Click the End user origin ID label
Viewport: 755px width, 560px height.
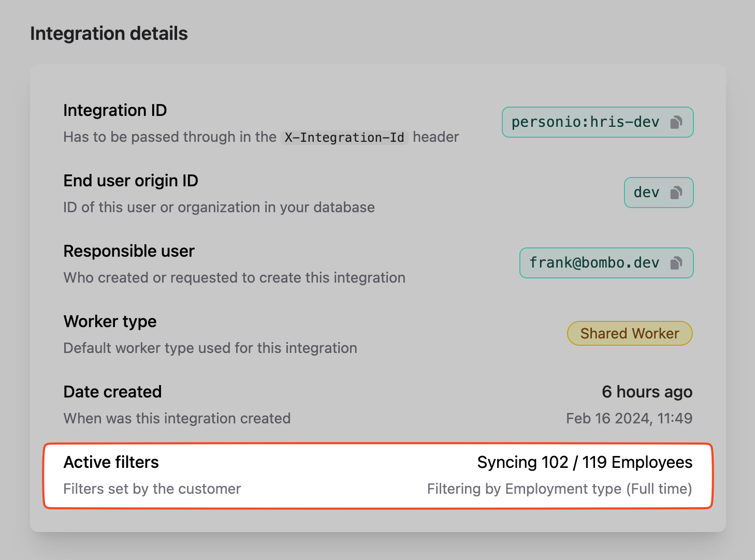pos(130,181)
